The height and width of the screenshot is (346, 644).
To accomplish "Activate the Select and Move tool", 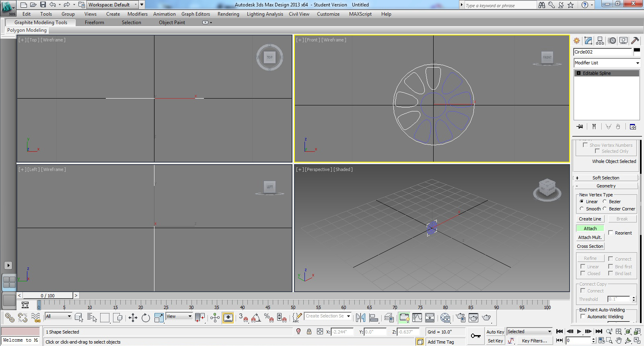I will pyautogui.click(x=133, y=318).
